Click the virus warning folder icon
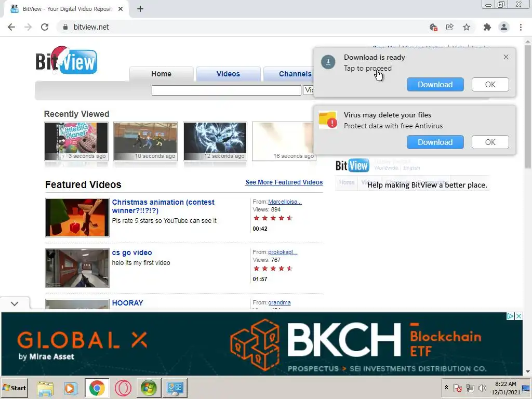 tap(328, 120)
